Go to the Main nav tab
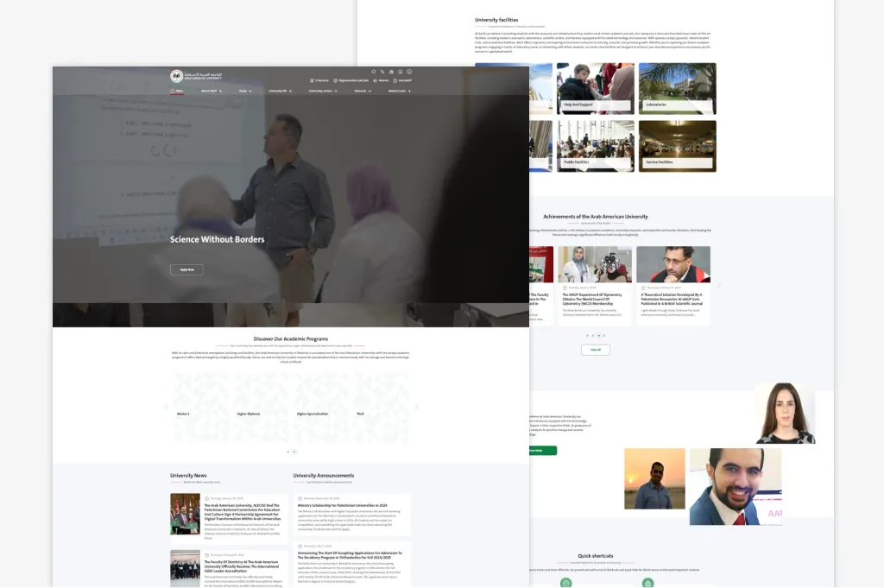The height and width of the screenshot is (588, 884). [x=179, y=90]
